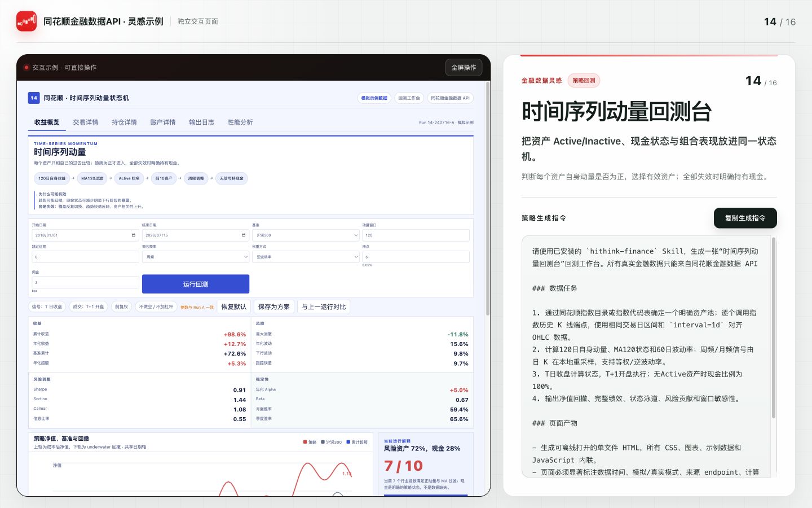812x508 pixels.
Task: Select the 输出日志 tab
Action: pos(201,122)
